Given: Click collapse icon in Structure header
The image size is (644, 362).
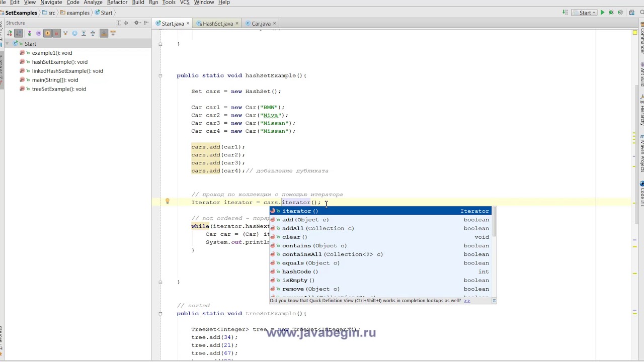Looking at the screenshot, I should pos(126,23).
